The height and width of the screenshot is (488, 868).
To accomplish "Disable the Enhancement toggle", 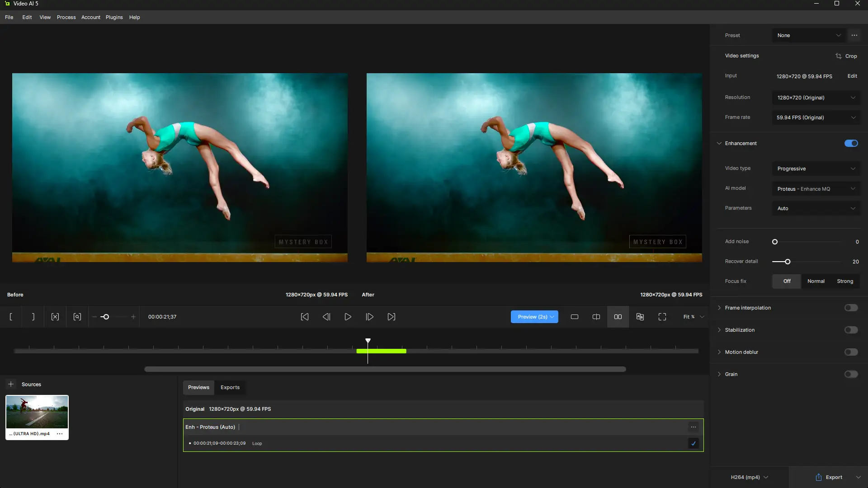I will pos(851,143).
